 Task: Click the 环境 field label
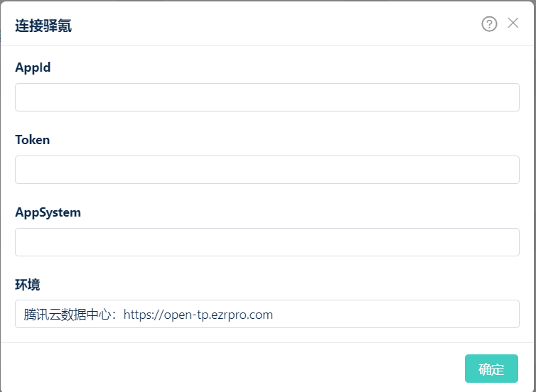coord(28,285)
